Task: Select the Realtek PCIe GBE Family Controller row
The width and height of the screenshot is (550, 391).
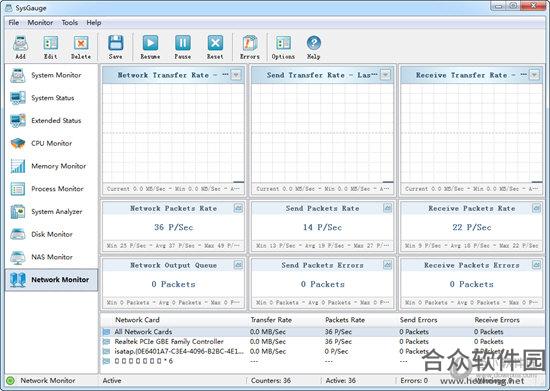Action: point(323,342)
